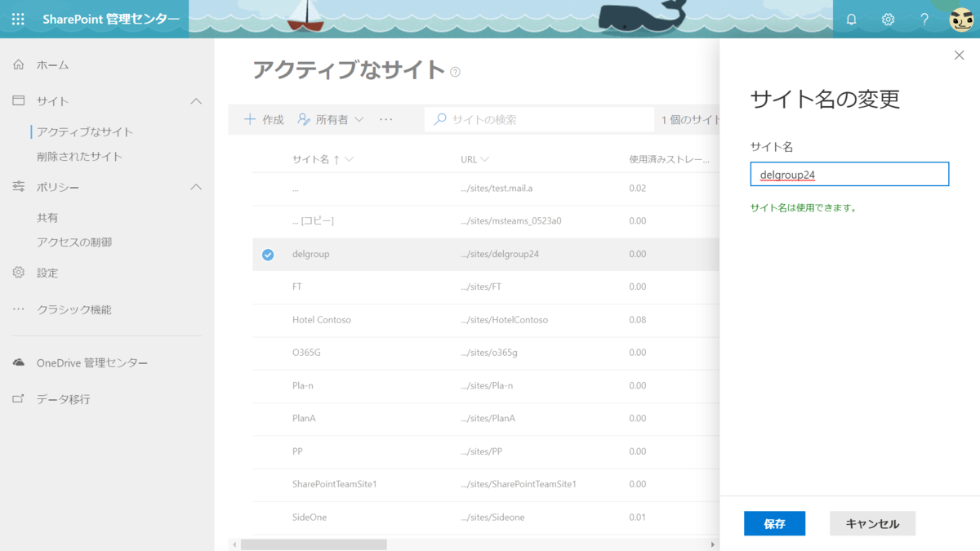Go to ホーム in navigation
The width and height of the screenshot is (980, 551).
52,64
